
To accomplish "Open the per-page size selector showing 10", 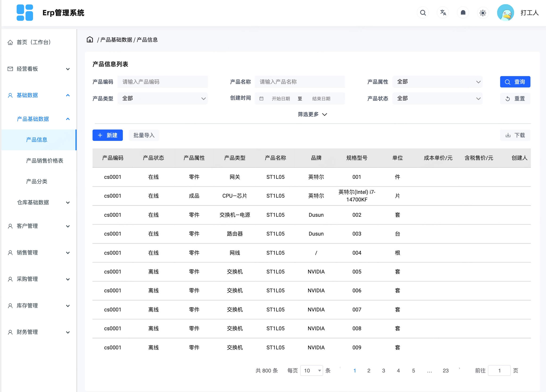I will click(311, 371).
